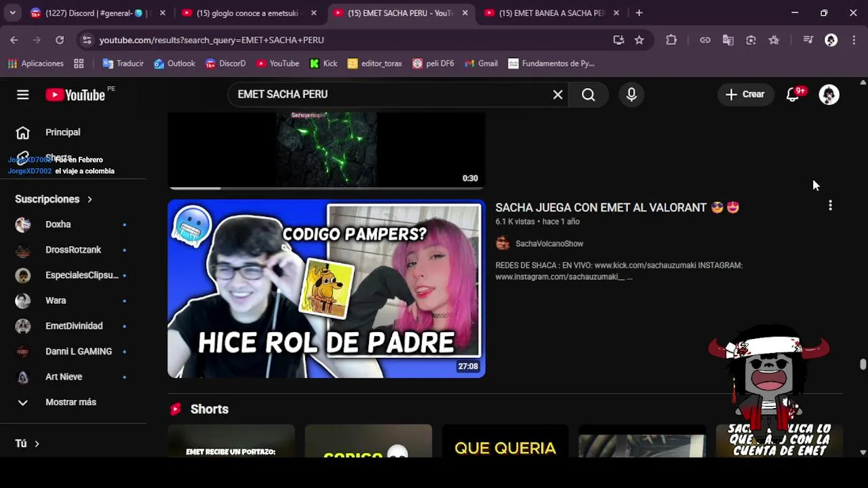868x488 pixels.
Task: Open the Gmail bookmark
Action: [481, 64]
